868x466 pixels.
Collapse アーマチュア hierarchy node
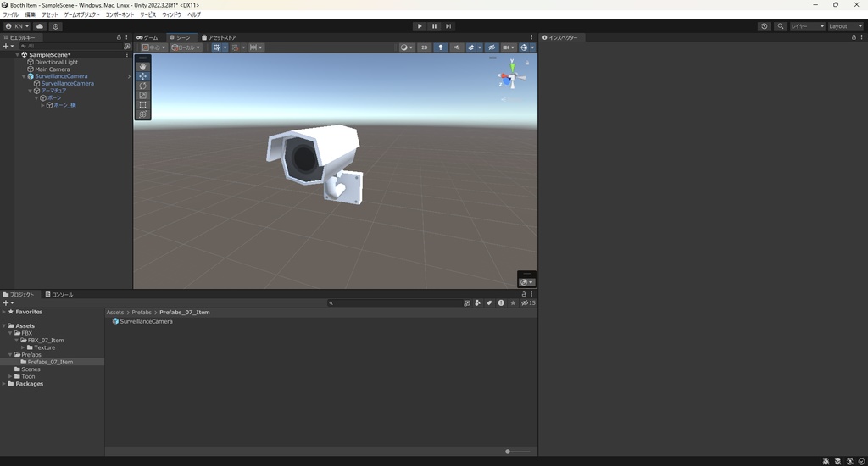30,91
